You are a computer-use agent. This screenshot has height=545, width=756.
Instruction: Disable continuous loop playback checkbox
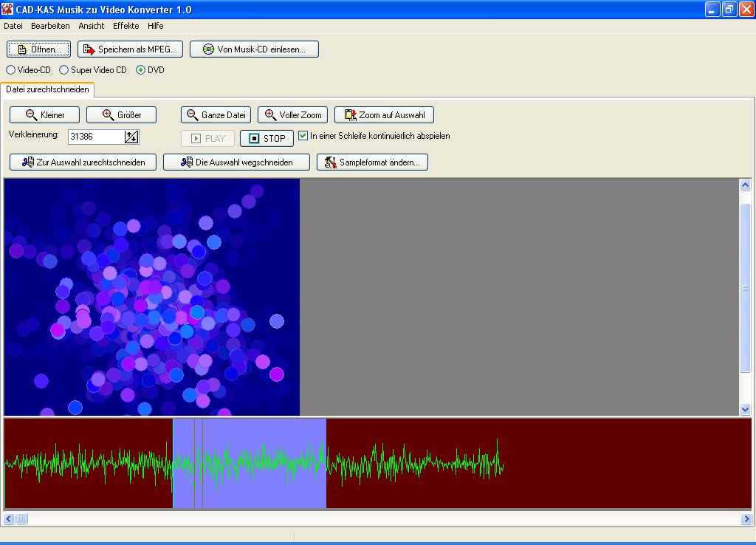(x=303, y=136)
